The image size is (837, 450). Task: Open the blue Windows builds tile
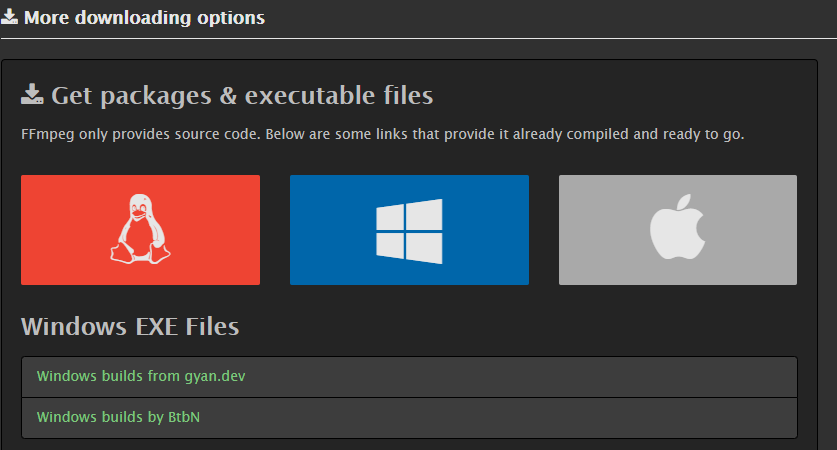(409, 230)
